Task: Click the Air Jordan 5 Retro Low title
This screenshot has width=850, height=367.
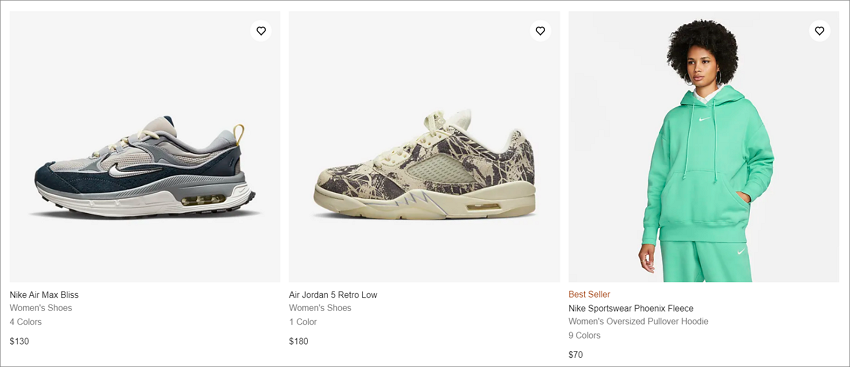Action: pyautogui.click(x=333, y=295)
